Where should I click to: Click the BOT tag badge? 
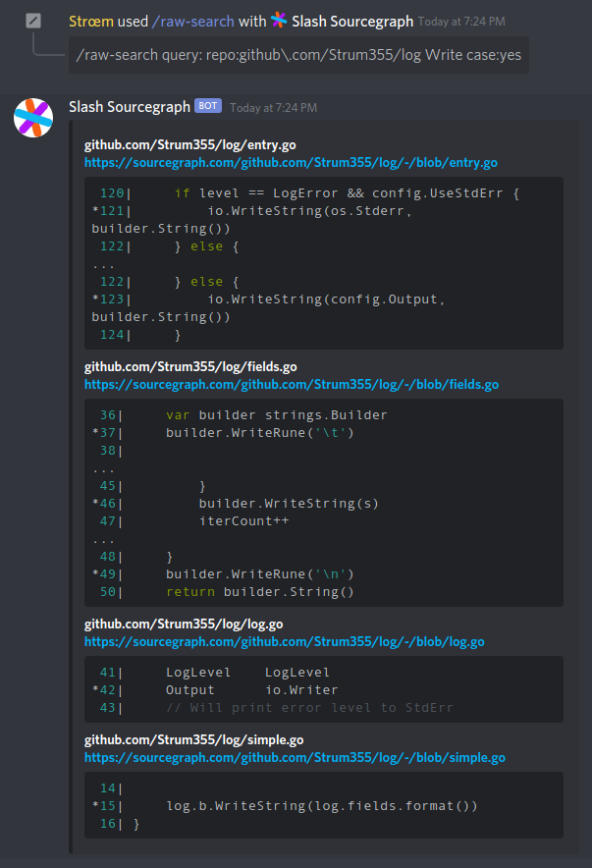(208, 106)
